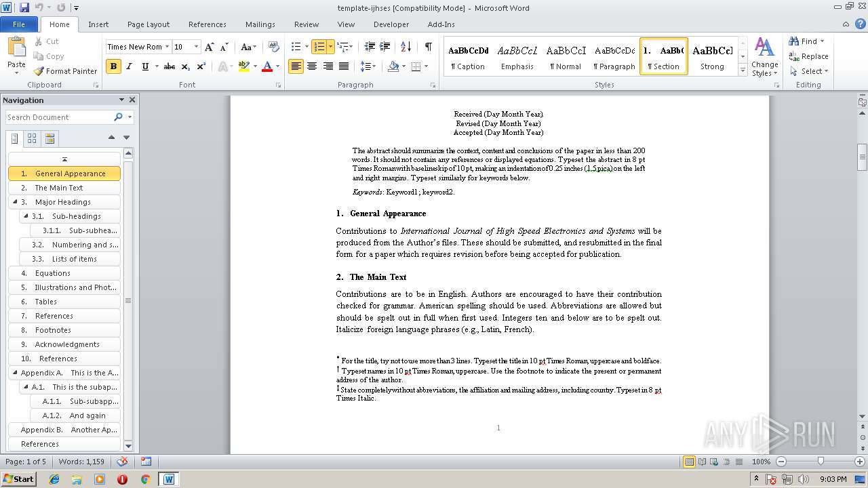Click Replace in Editing group

(808, 56)
